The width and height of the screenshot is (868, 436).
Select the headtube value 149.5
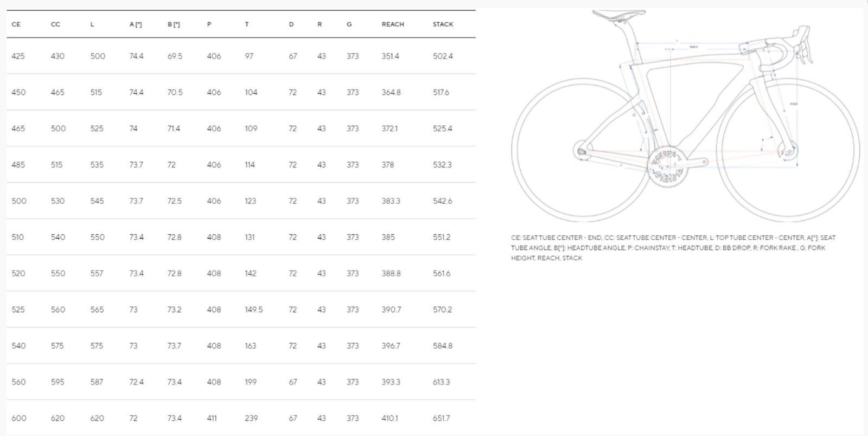pyautogui.click(x=253, y=310)
